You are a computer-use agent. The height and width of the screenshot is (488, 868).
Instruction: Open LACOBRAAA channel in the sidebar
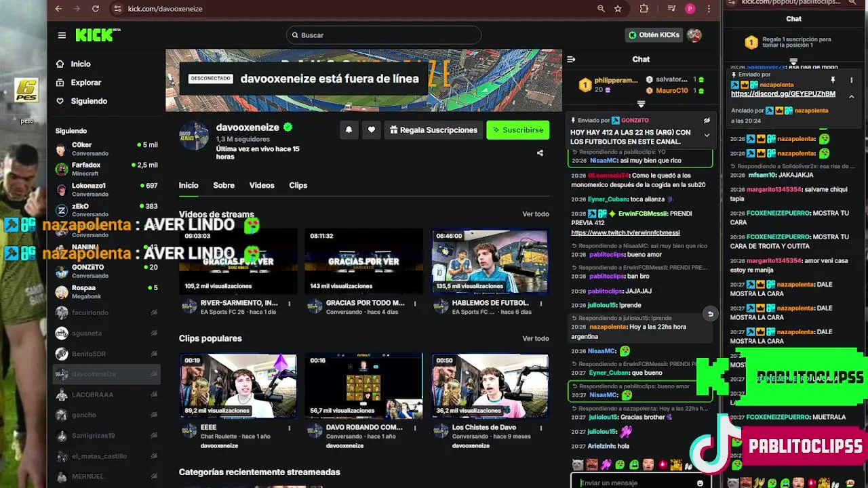tap(106, 394)
